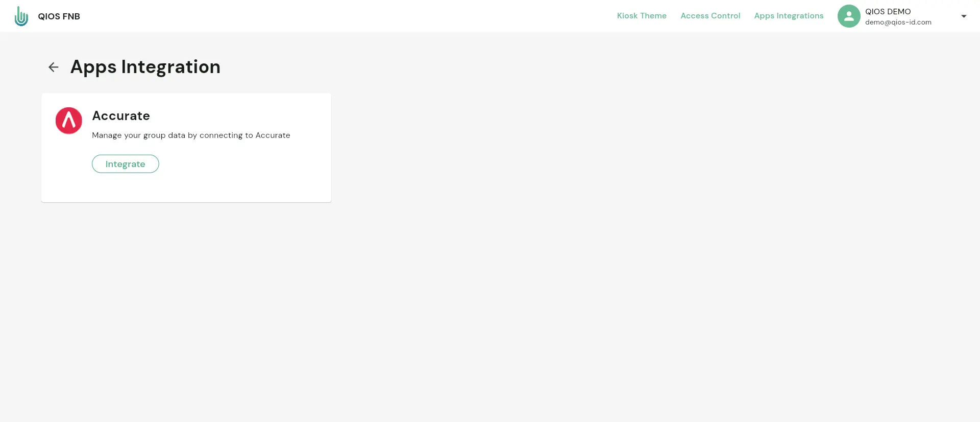Open the Kiosk Theme menu item

(642, 16)
